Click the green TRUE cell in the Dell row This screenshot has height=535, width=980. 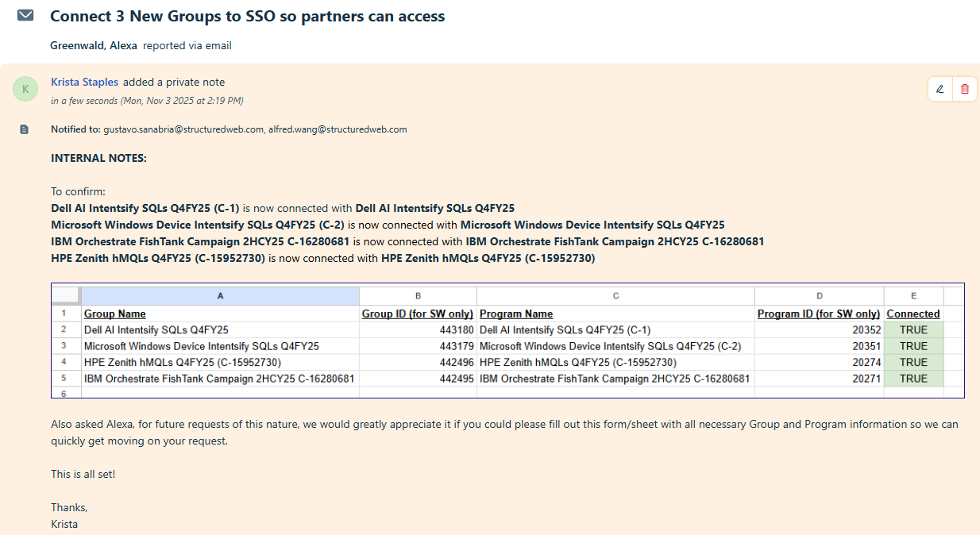[x=913, y=329]
